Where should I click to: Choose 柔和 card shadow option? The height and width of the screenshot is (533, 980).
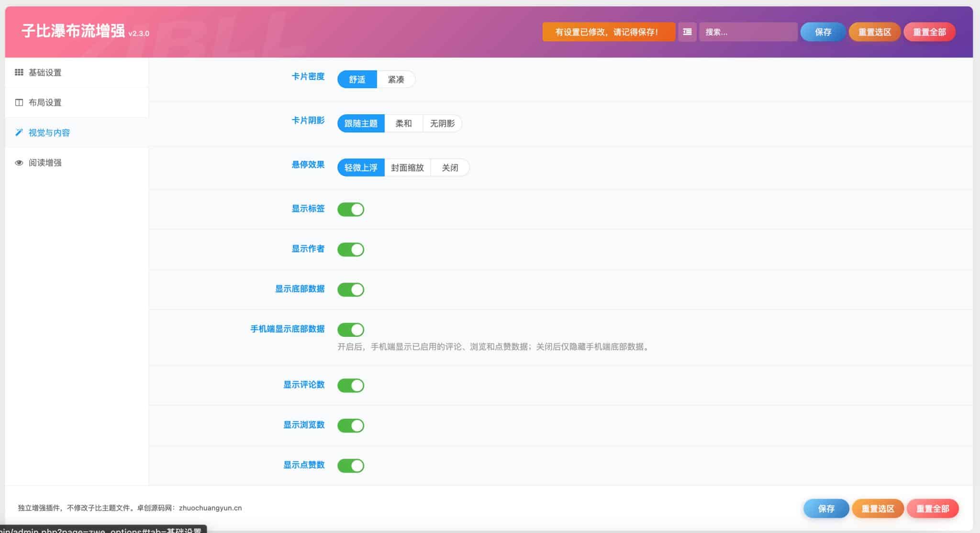(403, 123)
